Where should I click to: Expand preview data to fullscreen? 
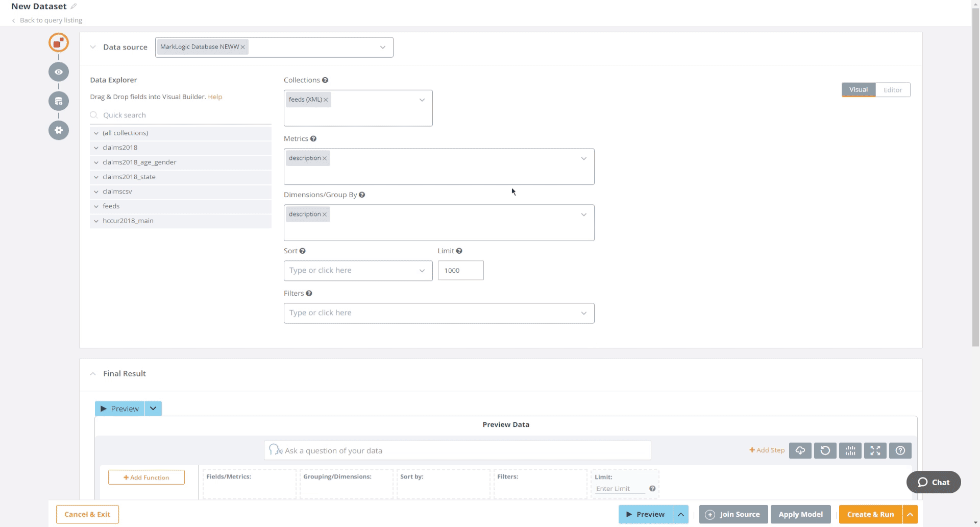coord(875,450)
